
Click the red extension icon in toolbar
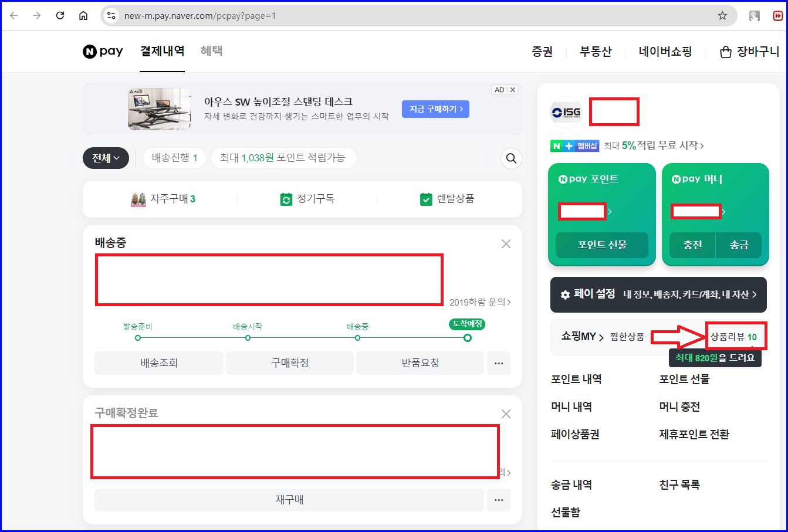778,16
